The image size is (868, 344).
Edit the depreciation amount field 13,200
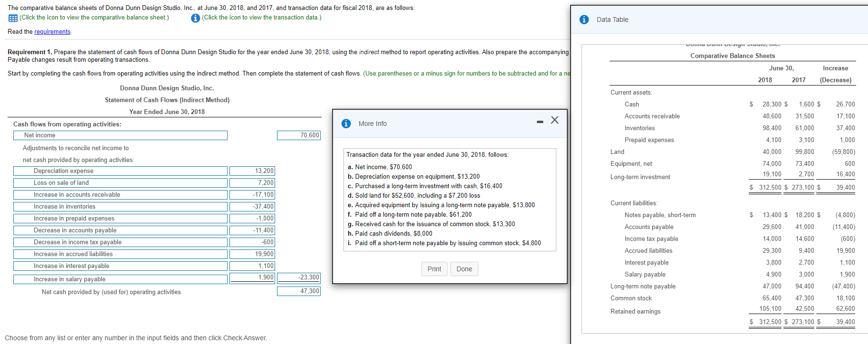click(x=252, y=171)
